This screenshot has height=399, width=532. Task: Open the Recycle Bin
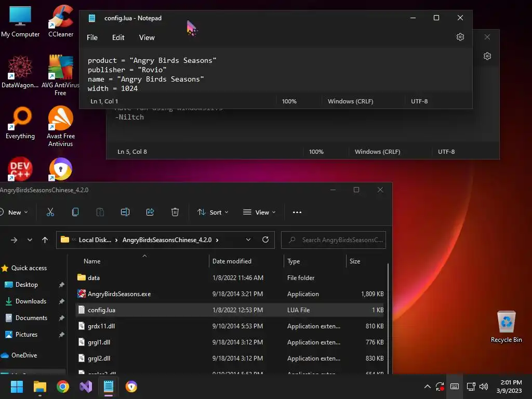(506, 327)
